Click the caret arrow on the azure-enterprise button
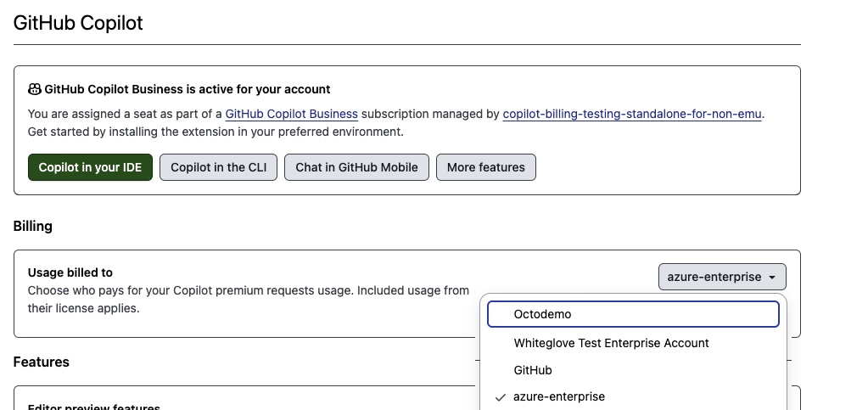The height and width of the screenshot is (410, 868). point(771,278)
